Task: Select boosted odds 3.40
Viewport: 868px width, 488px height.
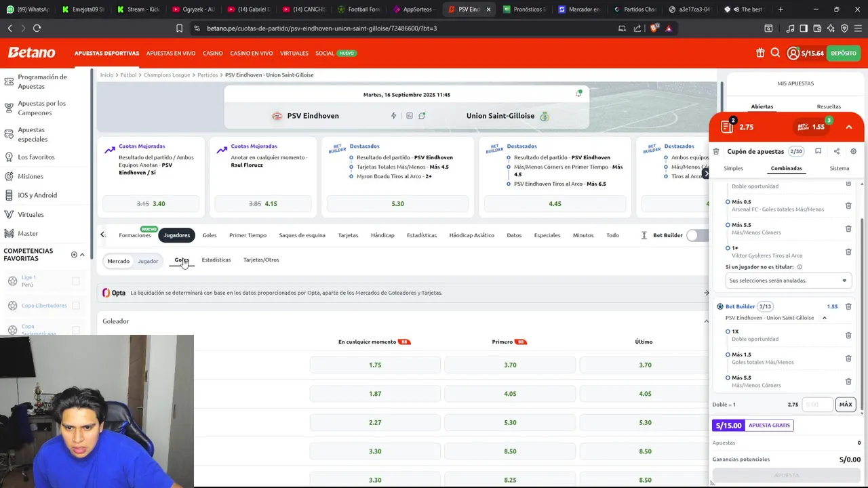Action: point(151,203)
